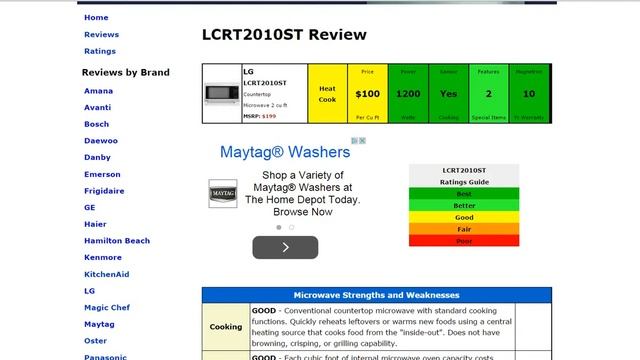
Task: Open Haier brand reviews
Action: point(95,224)
